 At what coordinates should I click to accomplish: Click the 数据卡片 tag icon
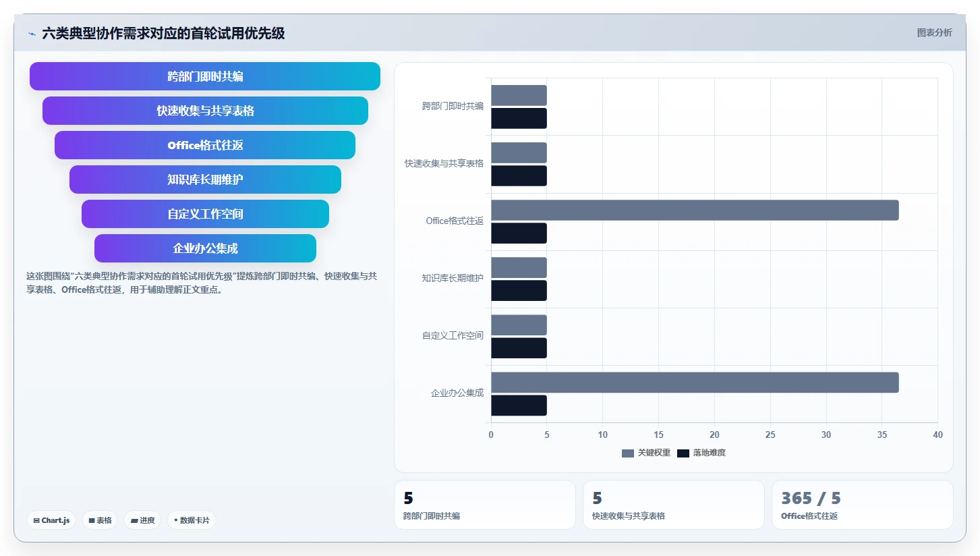175,520
